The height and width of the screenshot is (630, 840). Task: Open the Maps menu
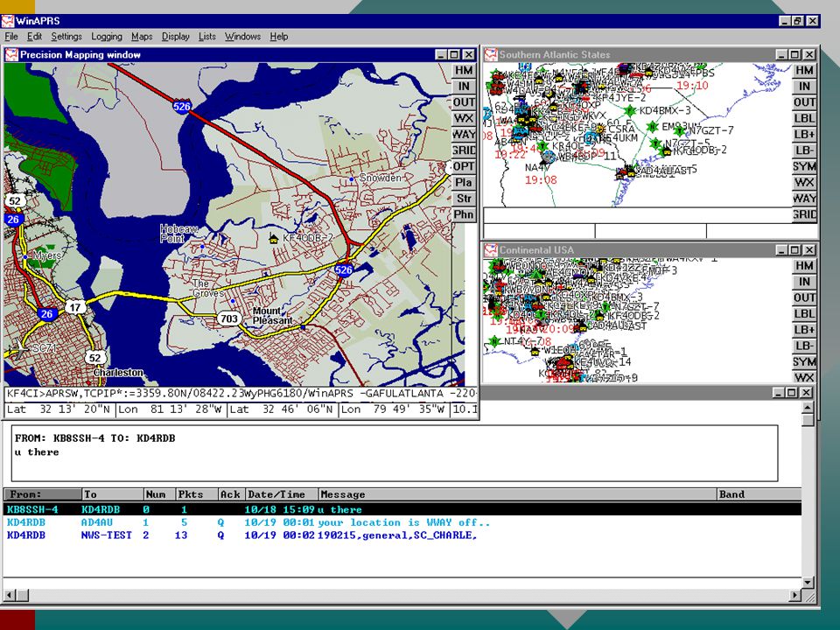[142, 37]
